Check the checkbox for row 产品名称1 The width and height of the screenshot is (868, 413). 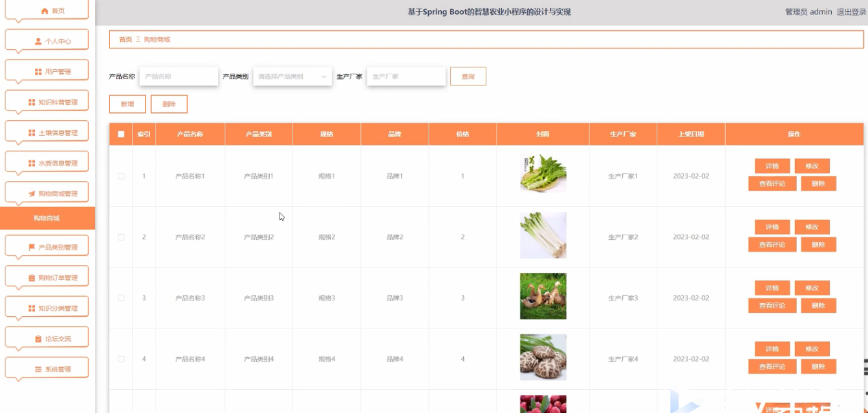(121, 176)
